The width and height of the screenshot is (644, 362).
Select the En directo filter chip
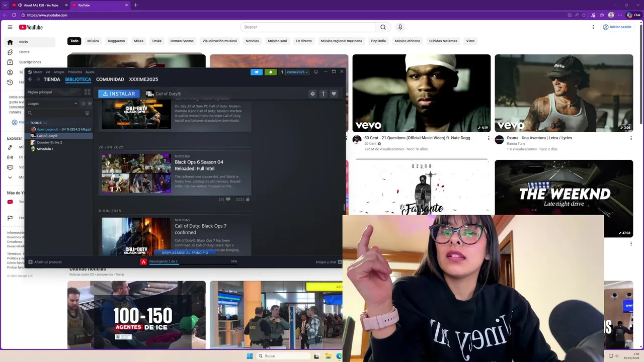click(x=304, y=41)
